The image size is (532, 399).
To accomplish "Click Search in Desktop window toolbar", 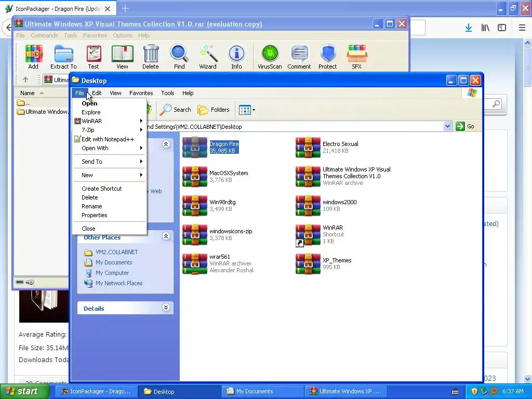I will [176, 110].
